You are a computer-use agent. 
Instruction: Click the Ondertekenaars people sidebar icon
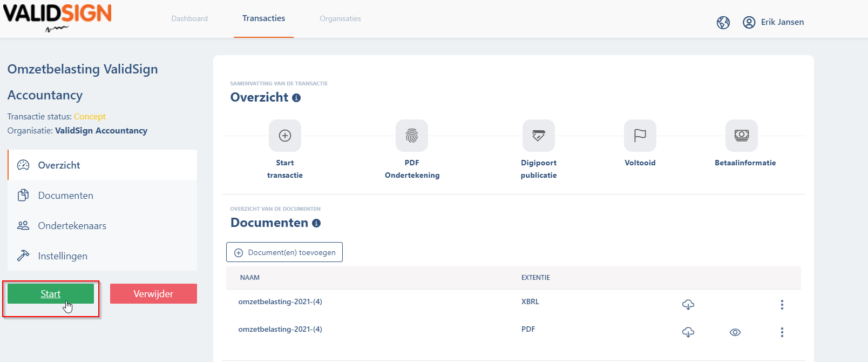(23, 225)
